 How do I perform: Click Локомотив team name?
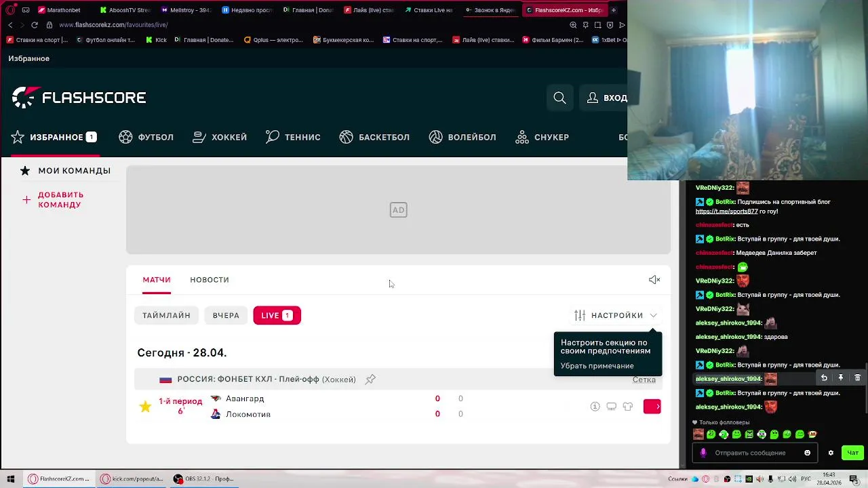248,414
